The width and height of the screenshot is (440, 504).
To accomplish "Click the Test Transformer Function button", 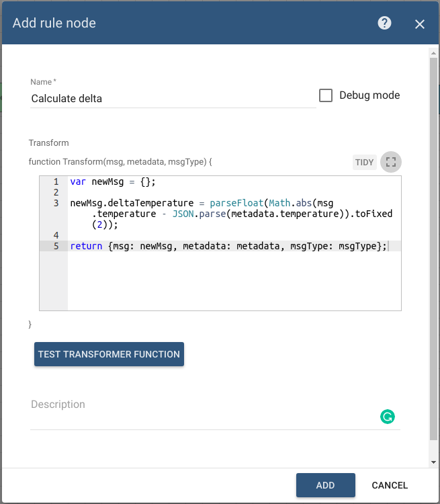I will [109, 354].
